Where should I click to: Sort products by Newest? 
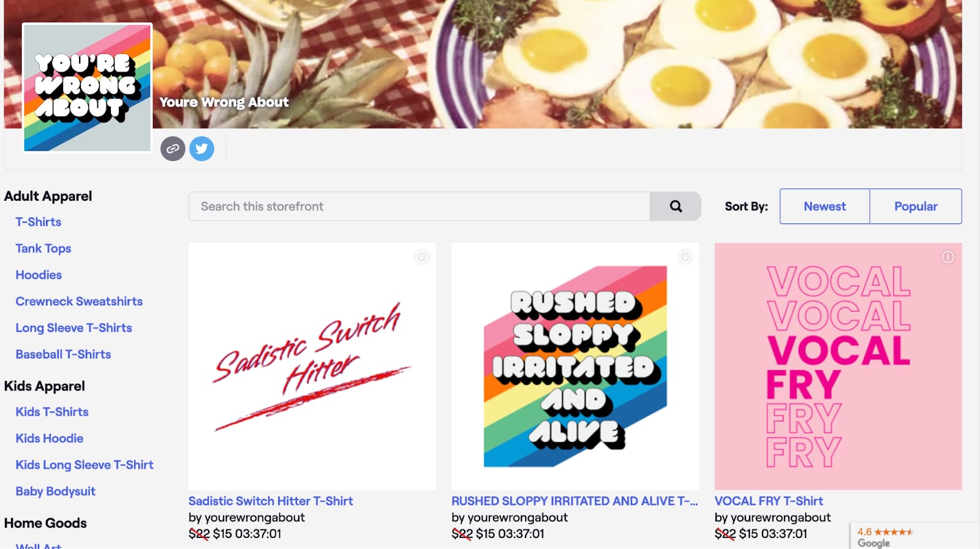824,206
